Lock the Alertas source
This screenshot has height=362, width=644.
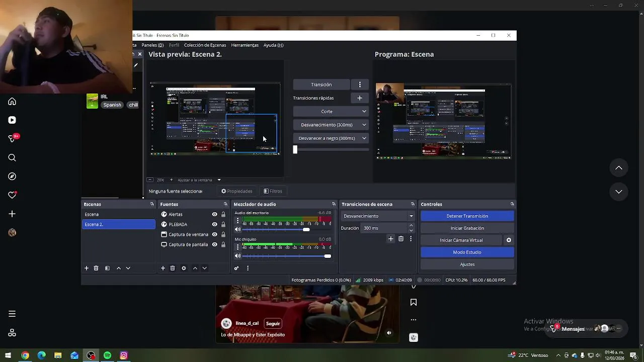tap(223, 214)
